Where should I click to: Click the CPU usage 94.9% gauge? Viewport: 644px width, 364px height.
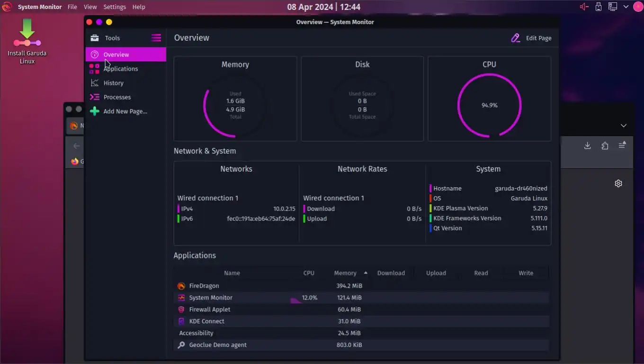pyautogui.click(x=489, y=105)
